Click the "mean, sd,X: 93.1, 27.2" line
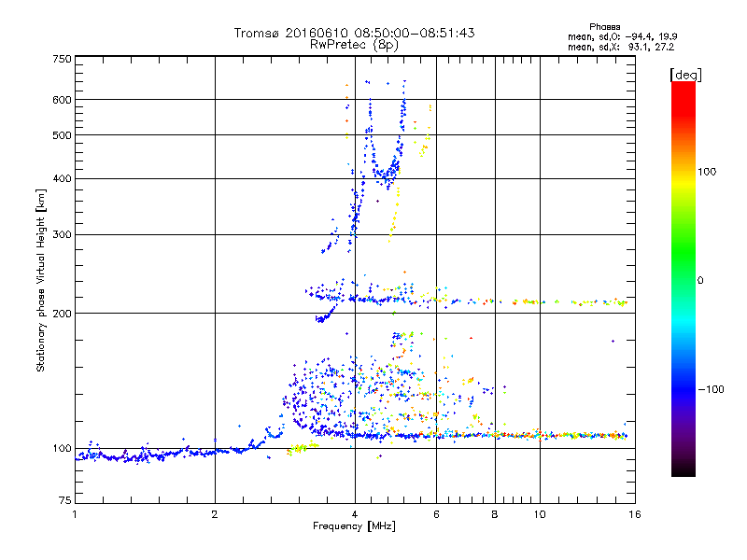The image size is (747, 560). click(x=621, y=48)
